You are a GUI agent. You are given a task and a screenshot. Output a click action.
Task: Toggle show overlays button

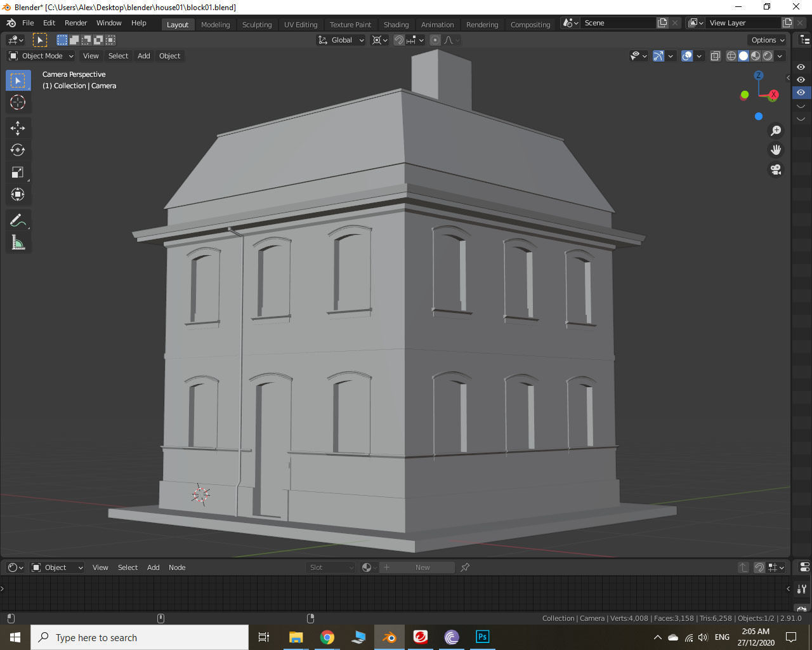(687, 56)
